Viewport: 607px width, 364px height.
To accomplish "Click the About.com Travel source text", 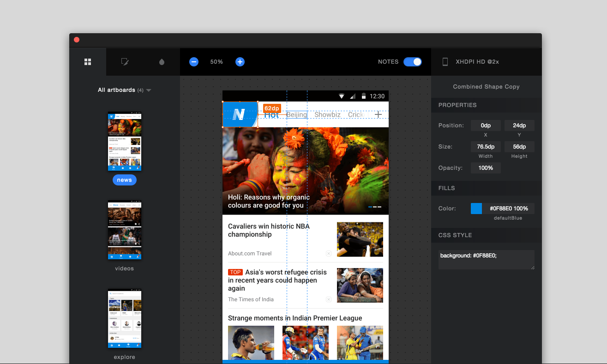I will pyautogui.click(x=250, y=253).
